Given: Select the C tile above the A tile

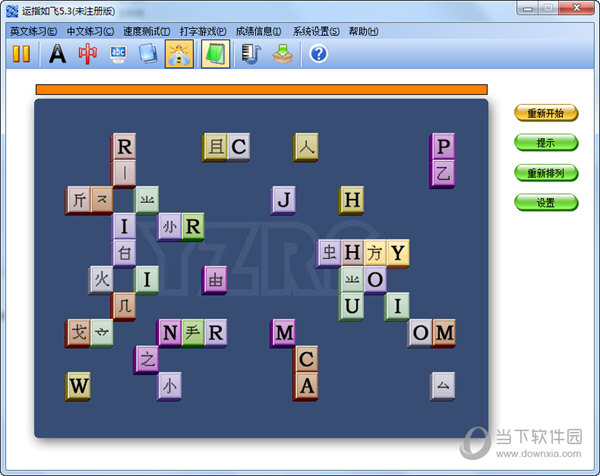Looking at the screenshot, I should pos(306,359).
